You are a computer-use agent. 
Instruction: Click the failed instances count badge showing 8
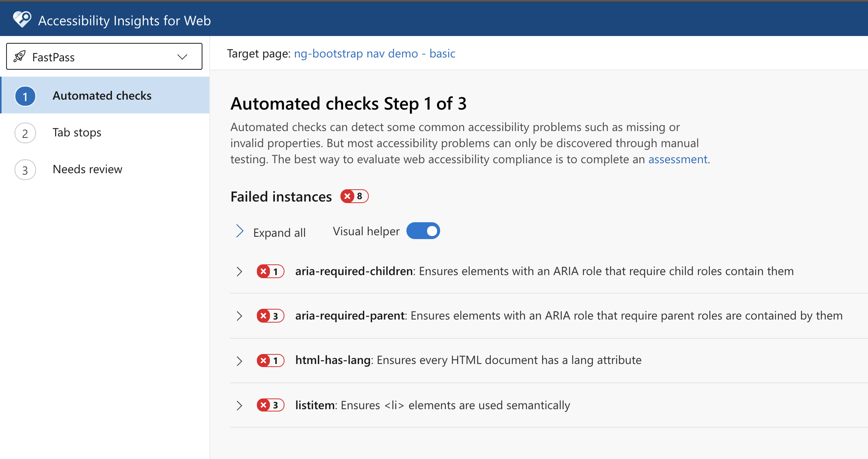pyautogui.click(x=354, y=196)
